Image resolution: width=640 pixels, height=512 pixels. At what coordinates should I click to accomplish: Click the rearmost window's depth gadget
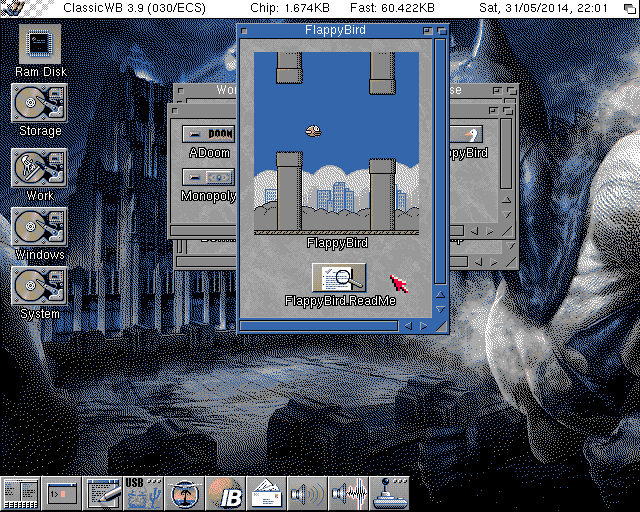click(511, 90)
